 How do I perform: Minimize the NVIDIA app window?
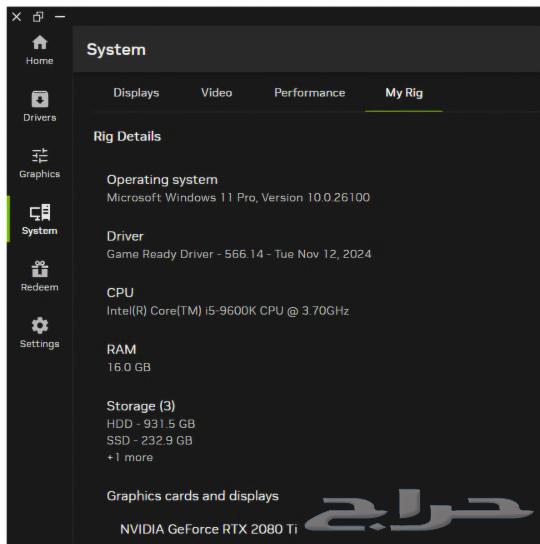click(x=60, y=16)
